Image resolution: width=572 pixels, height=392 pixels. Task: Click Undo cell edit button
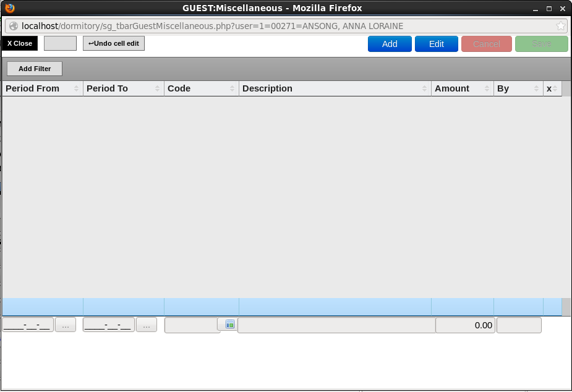tap(114, 43)
